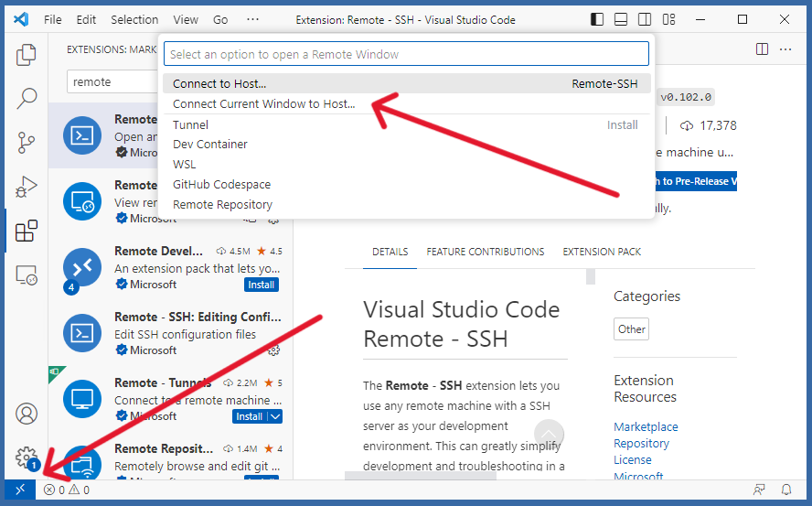The width and height of the screenshot is (812, 506).
Task: Open the Accounts icon
Action: click(x=26, y=414)
